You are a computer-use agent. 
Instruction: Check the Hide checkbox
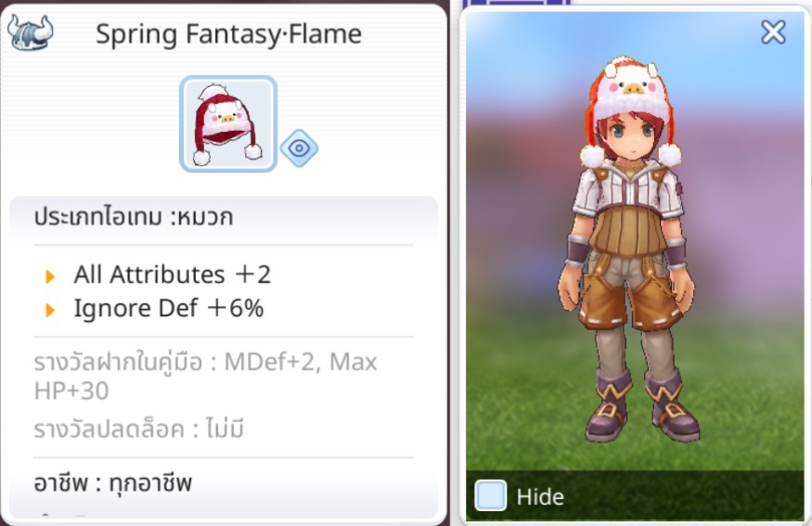490,495
